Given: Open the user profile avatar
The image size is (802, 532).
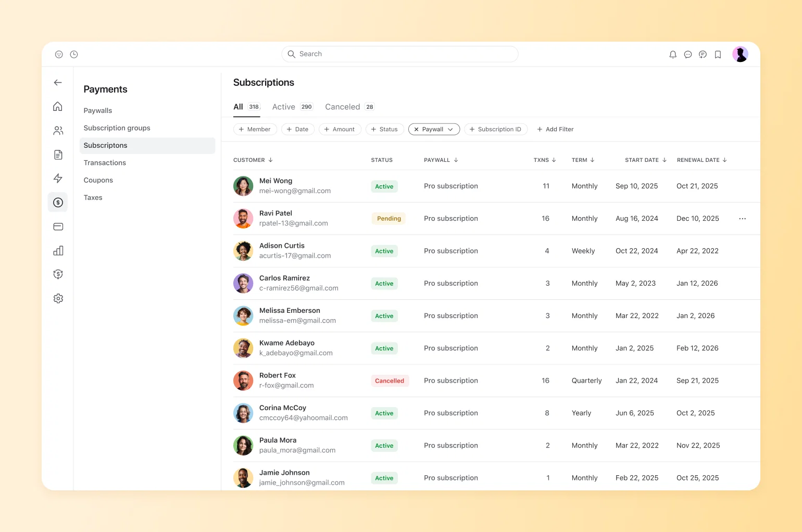Looking at the screenshot, I should tap(740, 54).
